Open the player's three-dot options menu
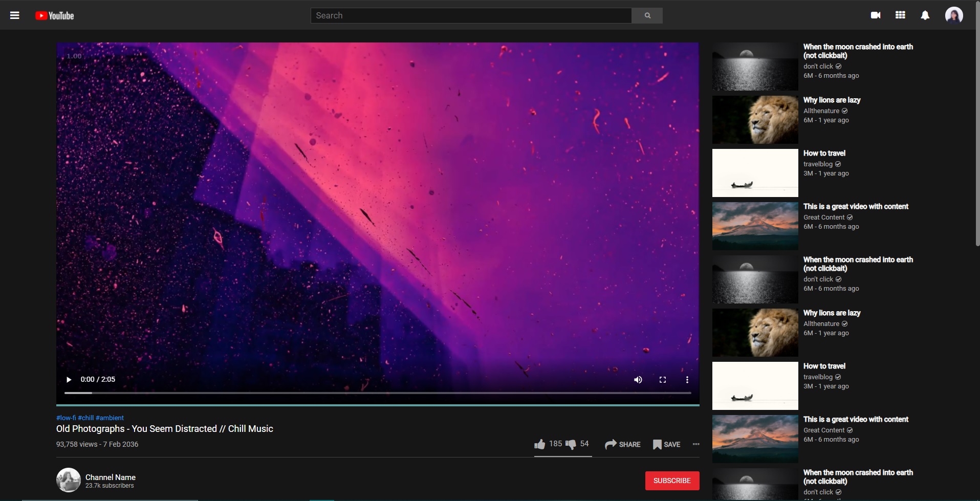980x501 pixels. tap(687, 380)
